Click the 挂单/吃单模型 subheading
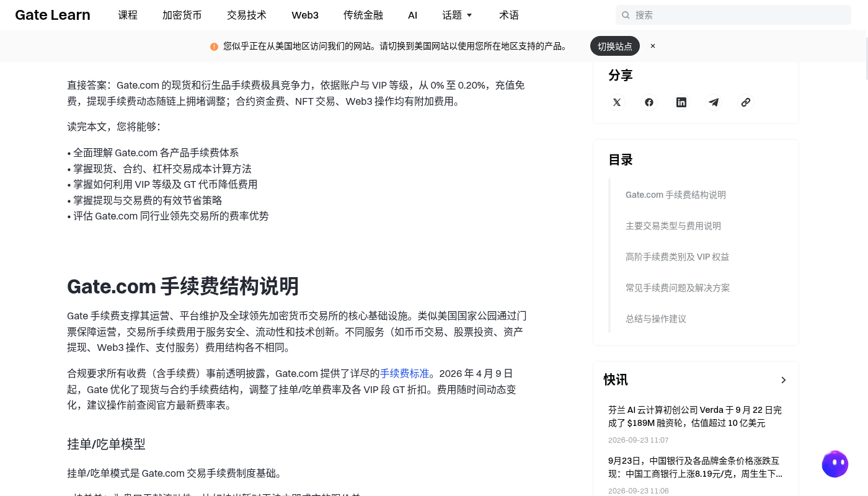The height and width of the screenshot is (496, 868). tap(106, 444)
